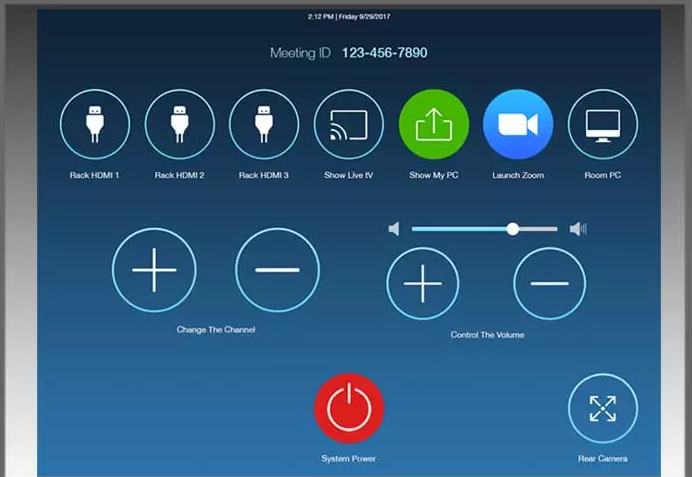Go up a channel with the plus button

click(154, 270)
